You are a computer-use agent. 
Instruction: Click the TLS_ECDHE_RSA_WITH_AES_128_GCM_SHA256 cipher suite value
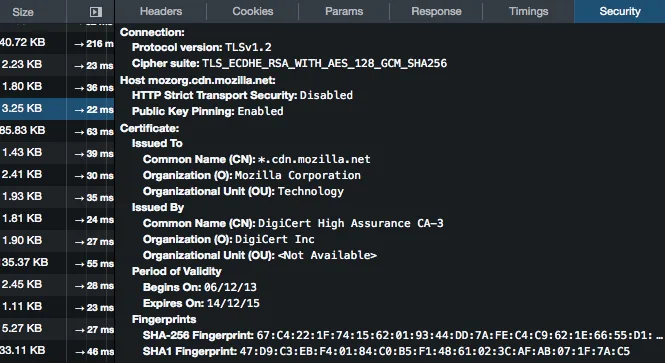pyautogui.click(x=324, y=64)
